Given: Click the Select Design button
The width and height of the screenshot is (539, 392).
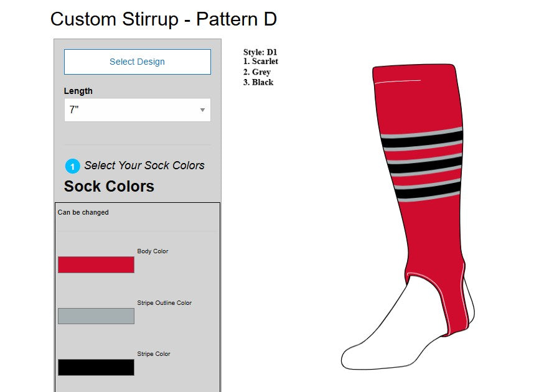Looking at the screenshot, I should [137, 62].
